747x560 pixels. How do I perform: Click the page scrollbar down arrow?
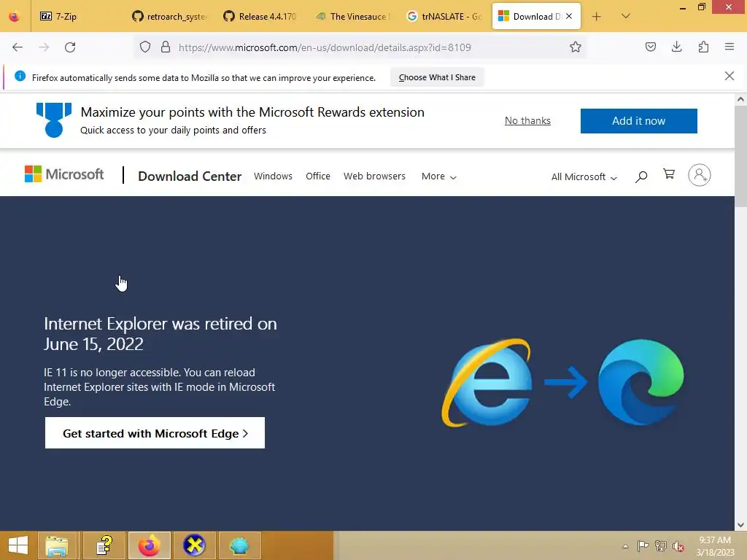[x=740, y=525]
